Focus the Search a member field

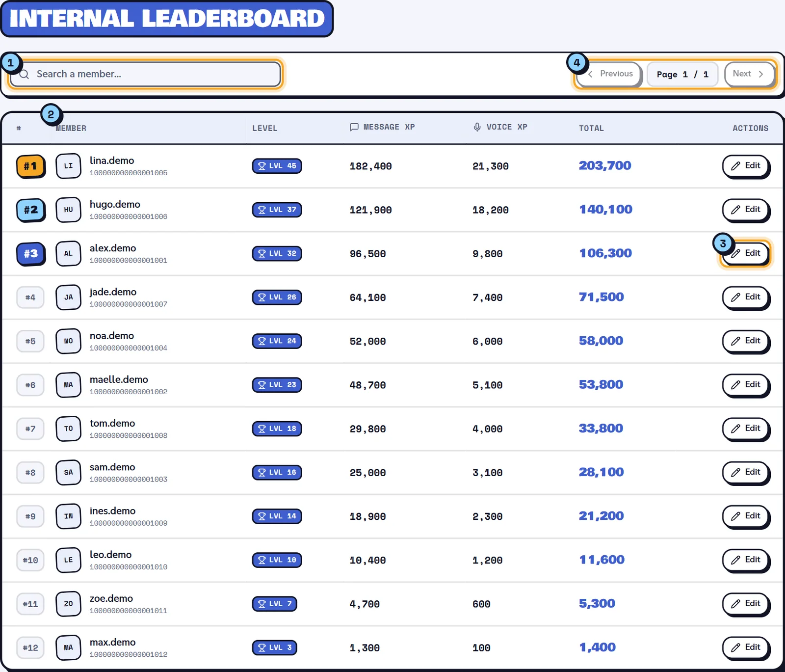click(x=145, y=74)
